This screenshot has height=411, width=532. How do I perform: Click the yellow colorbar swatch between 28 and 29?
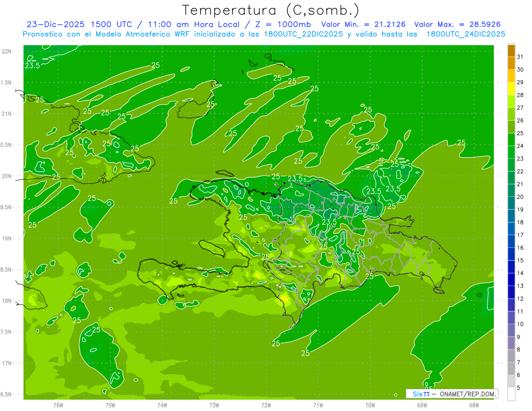(x=511, y=89)
